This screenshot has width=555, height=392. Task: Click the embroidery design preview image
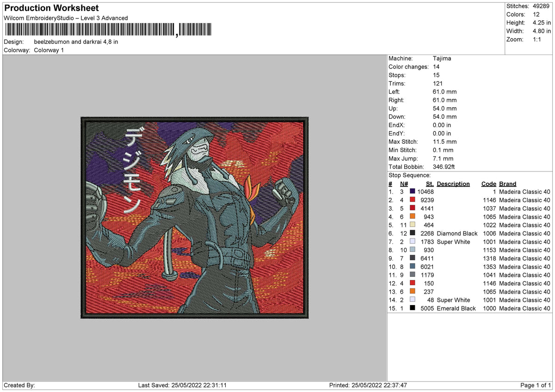(195, 218)
